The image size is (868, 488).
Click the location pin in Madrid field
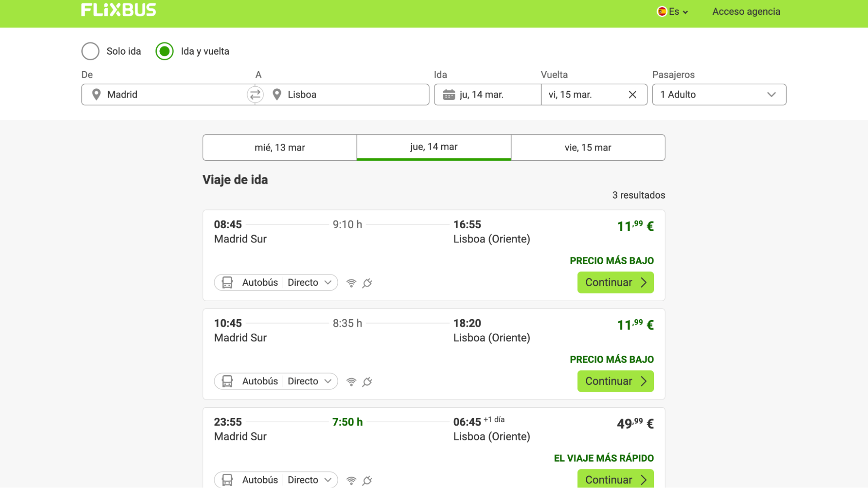96,94
